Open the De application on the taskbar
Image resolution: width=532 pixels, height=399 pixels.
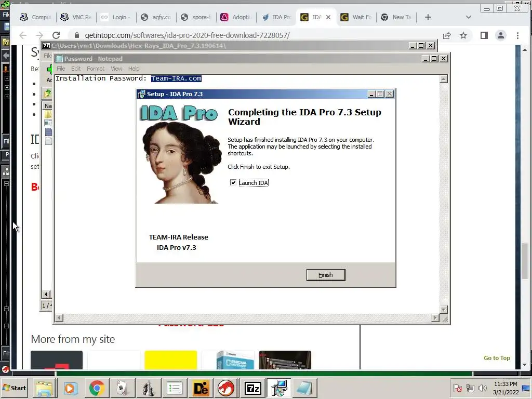point(200,388)
